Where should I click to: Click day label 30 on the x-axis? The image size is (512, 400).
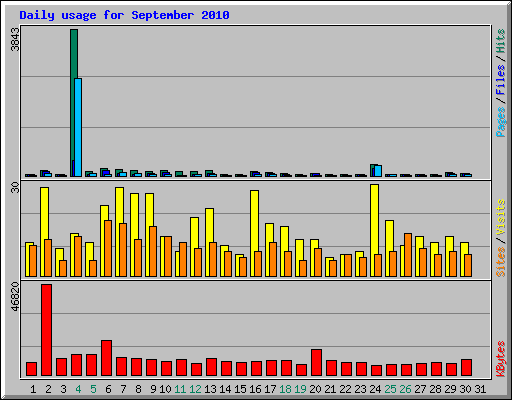point(465,389)
